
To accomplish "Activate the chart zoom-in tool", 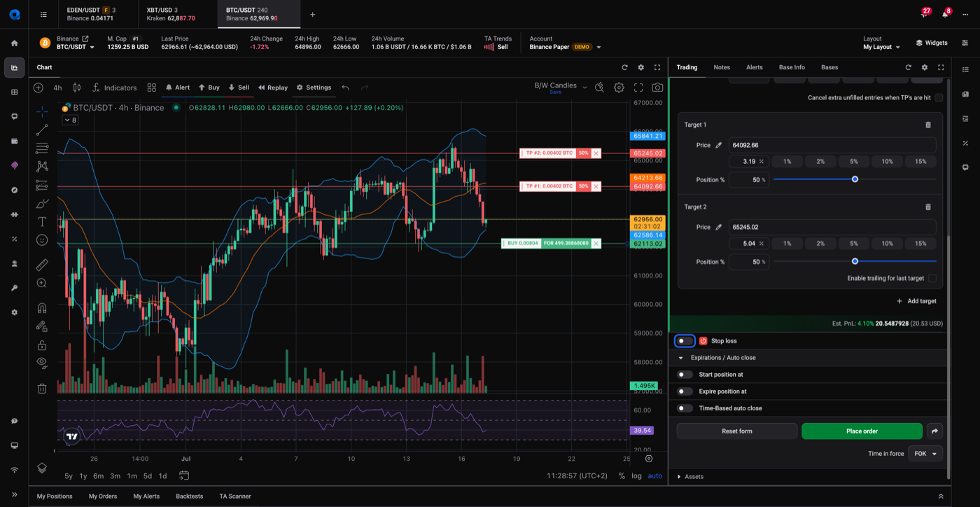I will (42, 283).
